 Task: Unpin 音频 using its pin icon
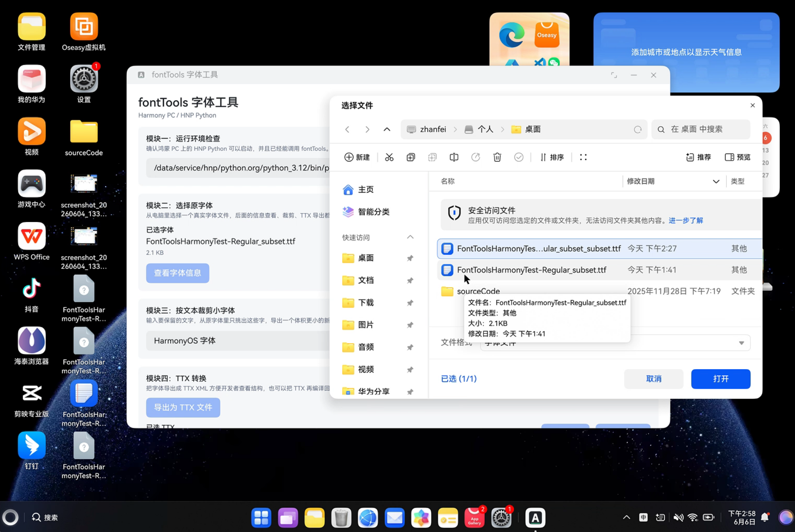click(410, 347)
